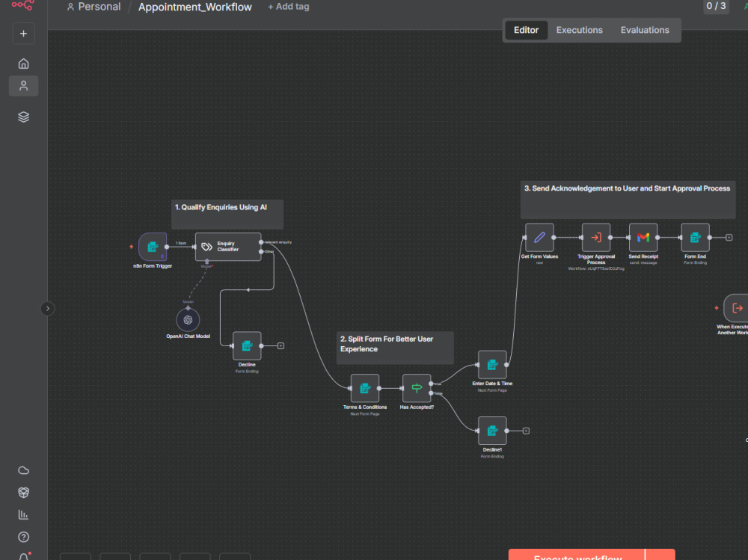Image resolution: width=748 pixels, height=560 pixels.
Task: Select the n8n Form Trigger node
Action: pos(153,247)
